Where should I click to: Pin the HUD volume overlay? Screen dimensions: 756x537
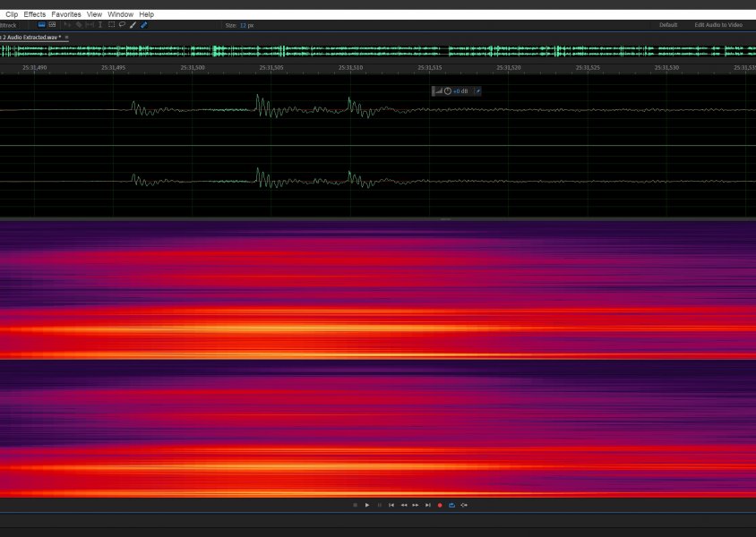coord(478,90)
